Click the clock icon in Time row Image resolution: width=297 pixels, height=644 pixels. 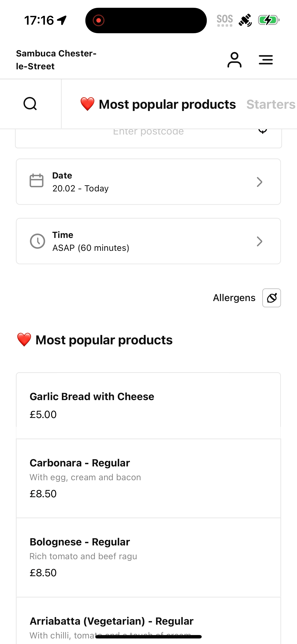click(x=38, y=241)
